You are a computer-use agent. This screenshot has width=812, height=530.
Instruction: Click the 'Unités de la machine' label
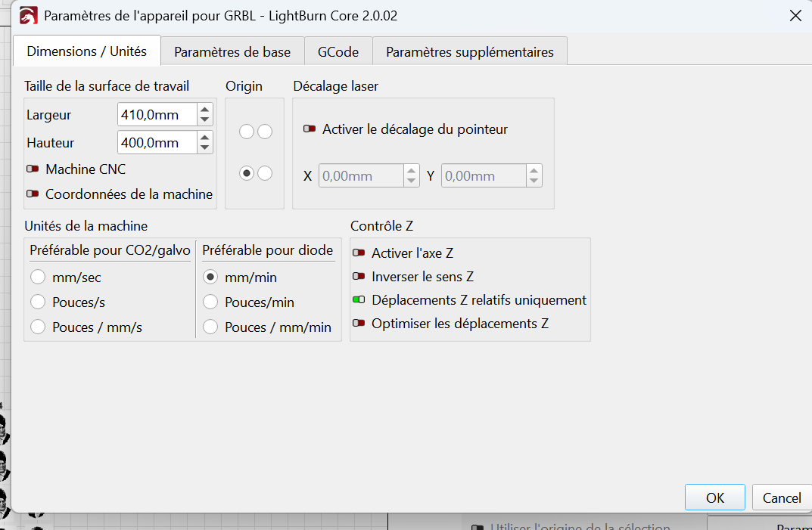86,225
